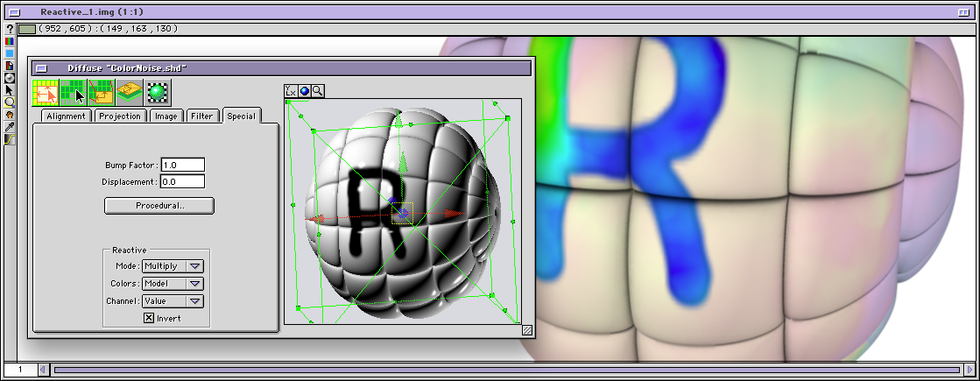Click the color swatch beside the pixel coordinates
This screenshot has width=980, height=381.
(x=27, y=29)
